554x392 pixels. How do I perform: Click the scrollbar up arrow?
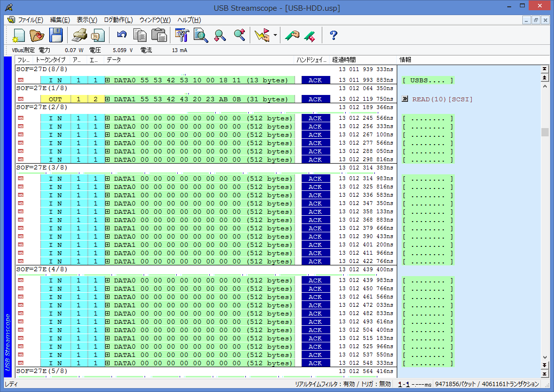(x=544, y=86)
